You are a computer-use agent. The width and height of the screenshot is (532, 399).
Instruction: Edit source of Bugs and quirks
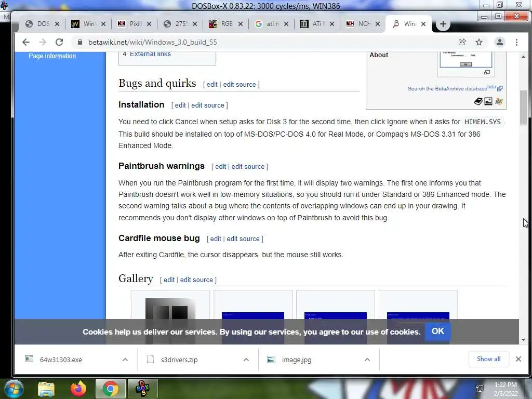tap(239, 85)
